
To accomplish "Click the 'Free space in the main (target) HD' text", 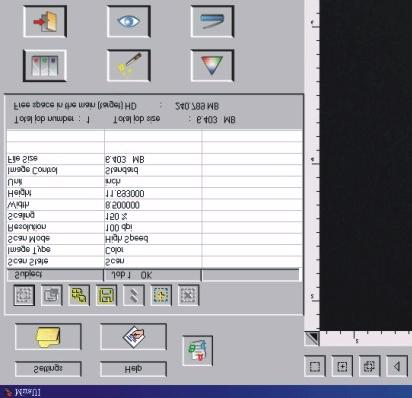I will click(75, 106).
